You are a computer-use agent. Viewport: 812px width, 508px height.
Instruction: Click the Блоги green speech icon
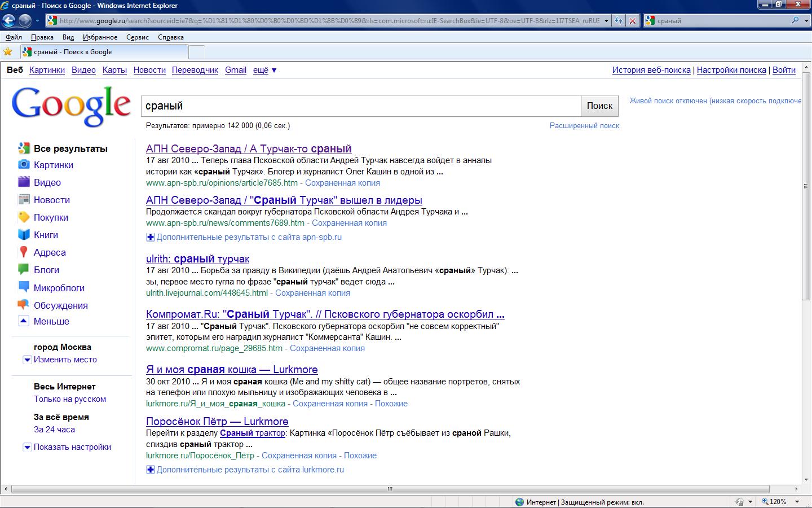click(x=24, y=269)
